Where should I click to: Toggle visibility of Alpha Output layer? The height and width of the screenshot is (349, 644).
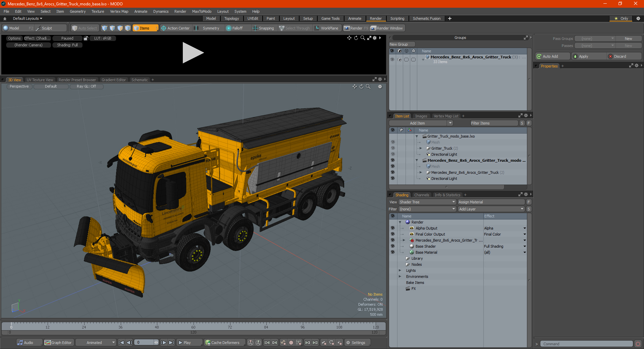point(392,228)
